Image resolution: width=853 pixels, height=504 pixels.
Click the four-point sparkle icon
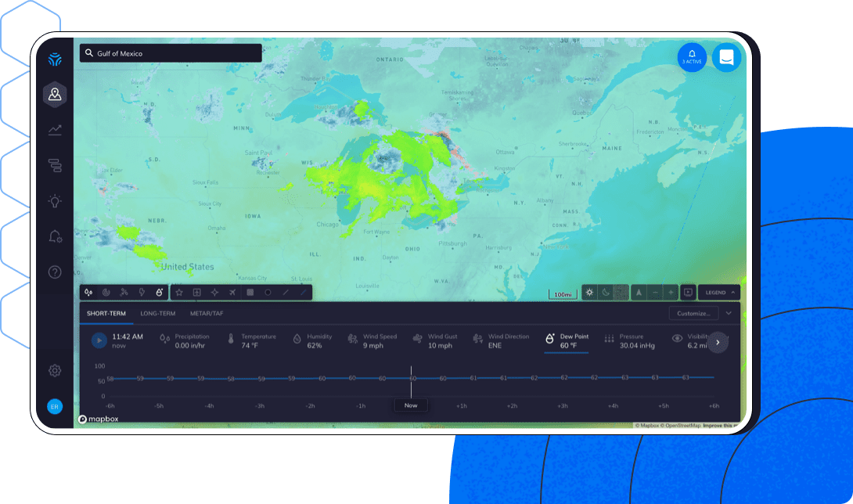[215, 293]
